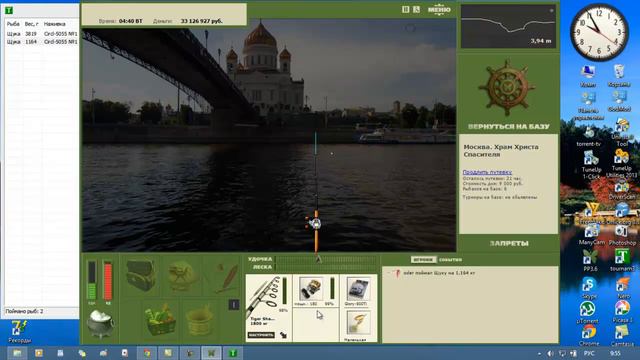
Task: Open the food basket icon
Action: 160,318
